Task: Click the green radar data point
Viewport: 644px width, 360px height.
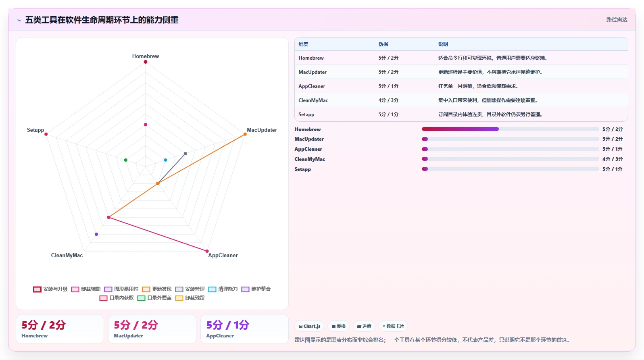Action: click(126, 160)
